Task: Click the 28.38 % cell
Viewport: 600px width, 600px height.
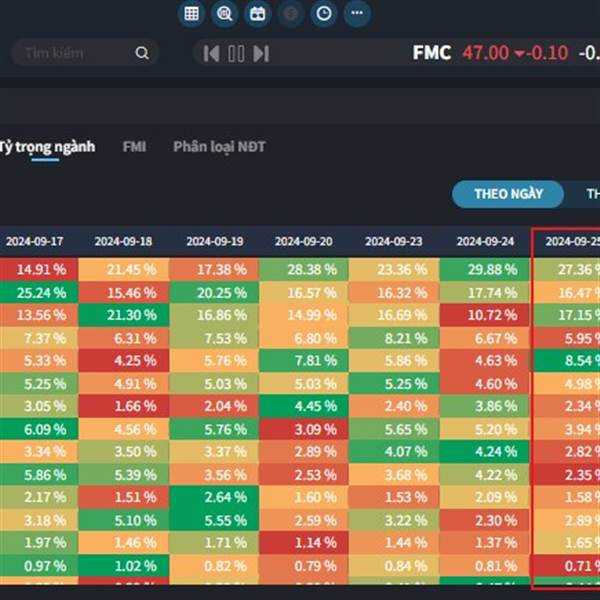Action: [304, 269]
